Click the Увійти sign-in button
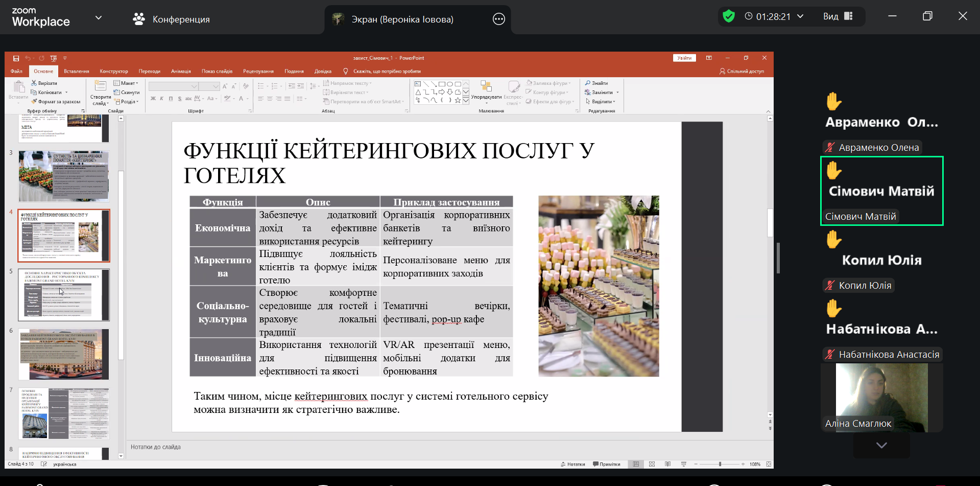Screen dimensions: 980x486 pos(684,58)
